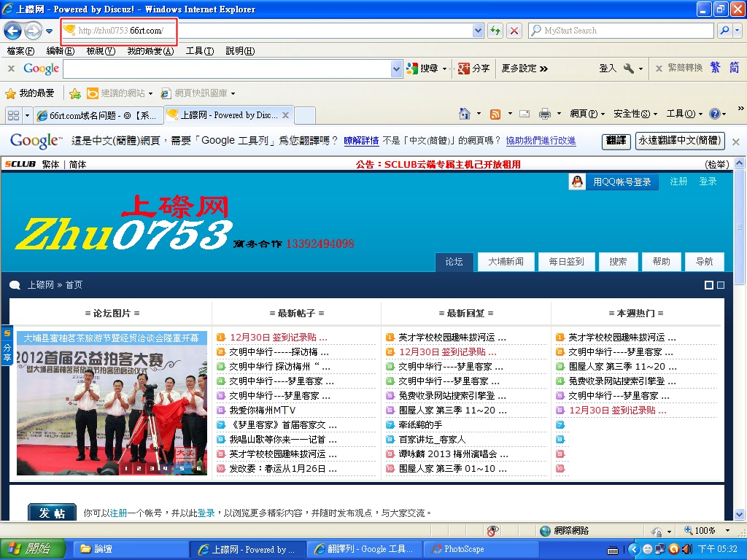Open post 我爱你梅州MTV
747x560 pixels.
click(x=262, y=411)
